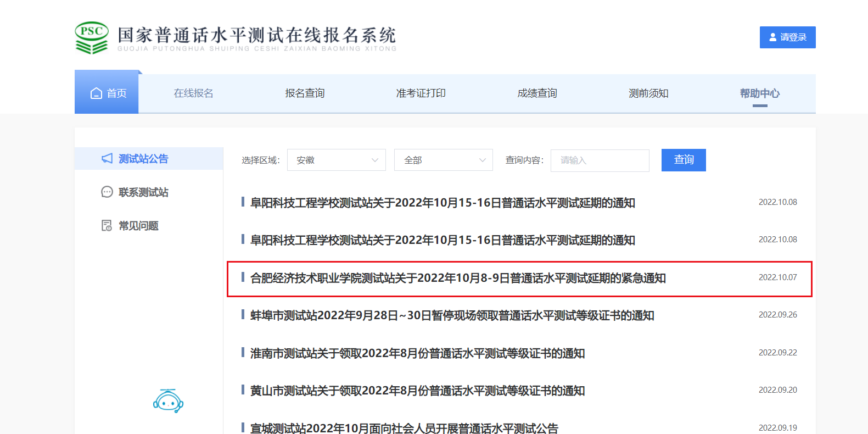
Task: Open the 蚌埠市测试站 certificate notice
Action: pos(452,316)
